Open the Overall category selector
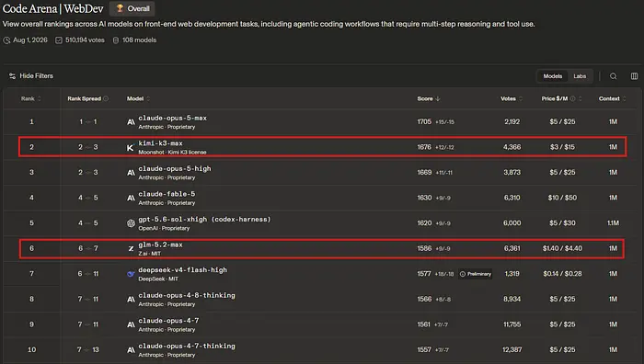Viewport: 644px width, 364px height. [x=132, y=8]
